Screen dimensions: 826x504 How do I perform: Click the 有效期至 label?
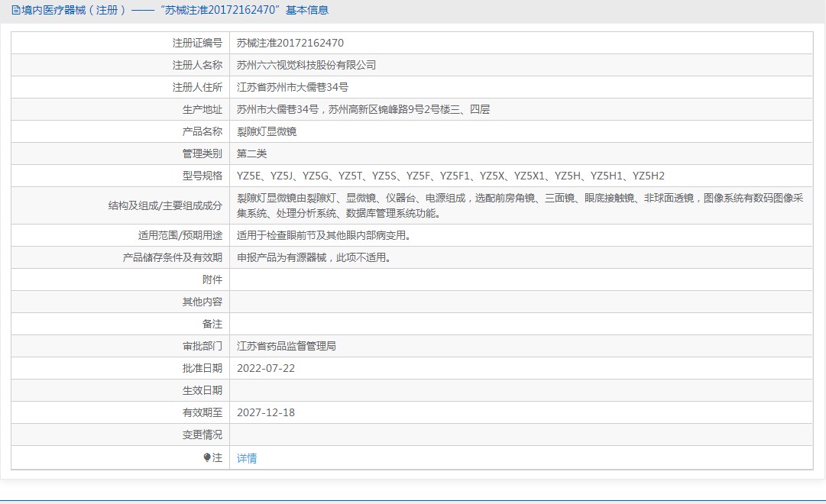(202, 412)
